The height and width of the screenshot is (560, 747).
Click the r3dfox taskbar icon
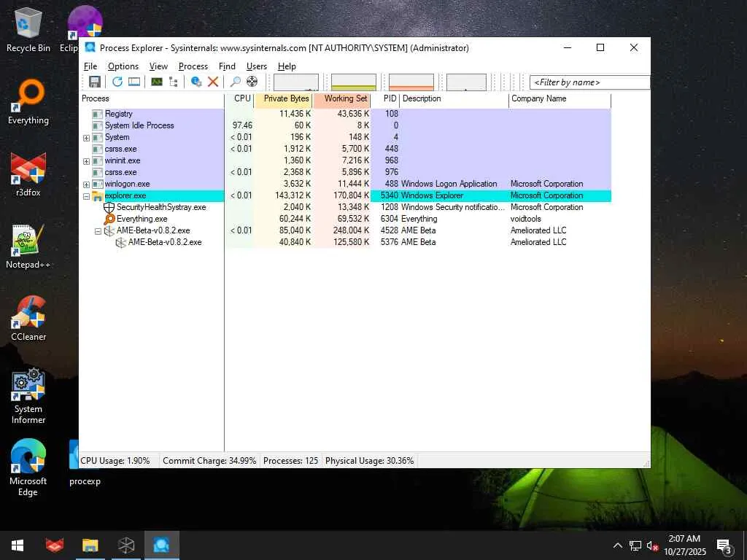54,545
